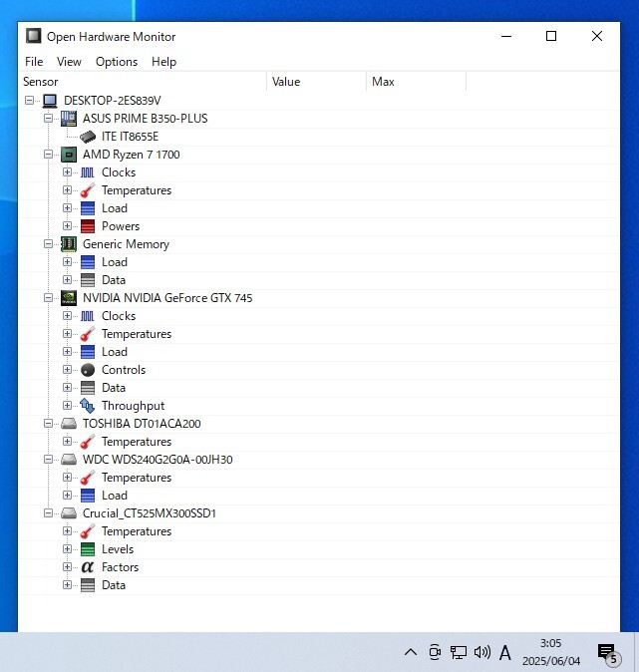Viewport: 639px width, 672px height.
Task: Expand Clocks under AMD Ryzen 7 1700
Action: coord(67,172)
